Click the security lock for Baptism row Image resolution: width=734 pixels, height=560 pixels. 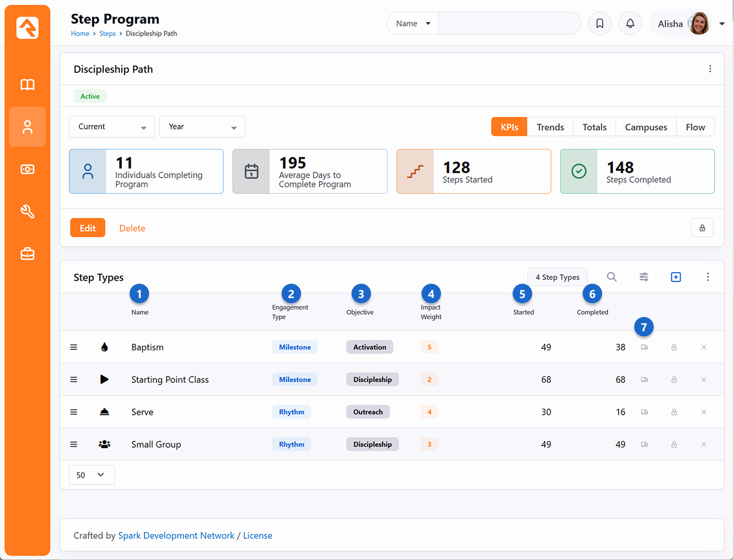[674, 347]
